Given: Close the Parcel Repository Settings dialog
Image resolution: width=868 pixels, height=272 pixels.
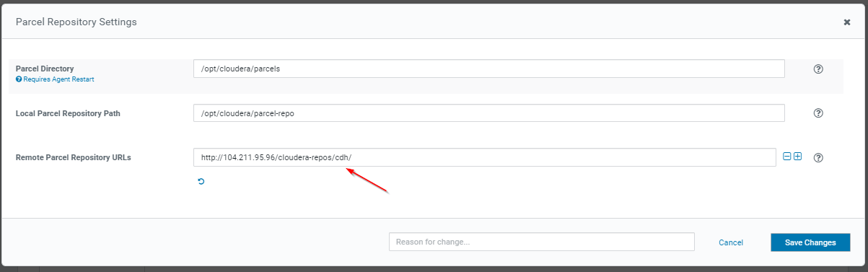Looking at the screenshot, I should (846, 22).
